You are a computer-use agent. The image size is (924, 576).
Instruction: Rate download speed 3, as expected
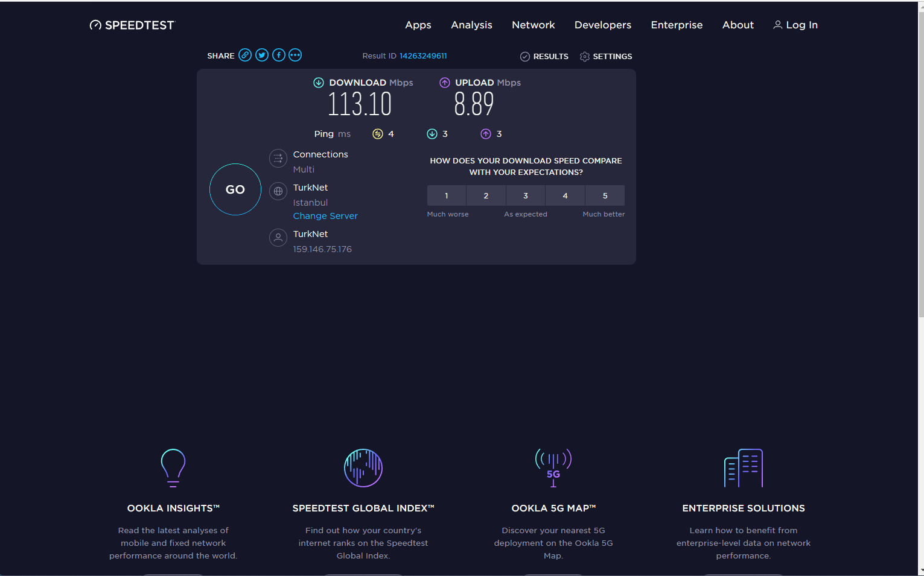tap(526, 195)
